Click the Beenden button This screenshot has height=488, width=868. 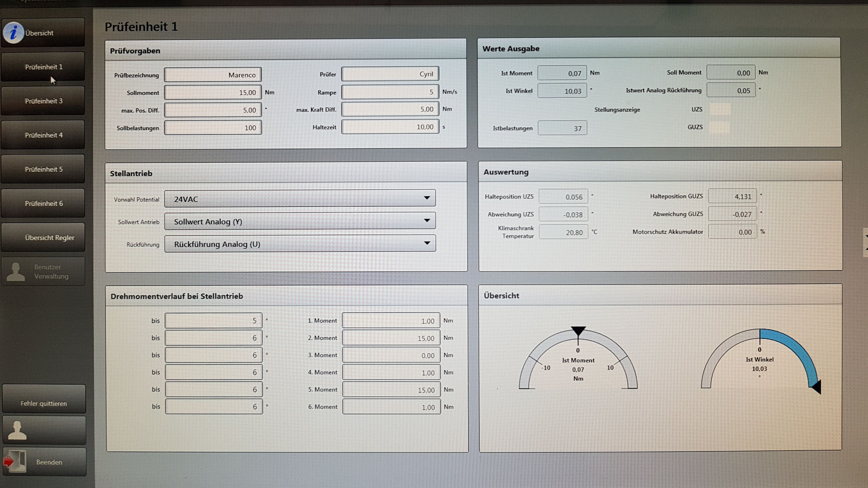click(x=49, y=462)
